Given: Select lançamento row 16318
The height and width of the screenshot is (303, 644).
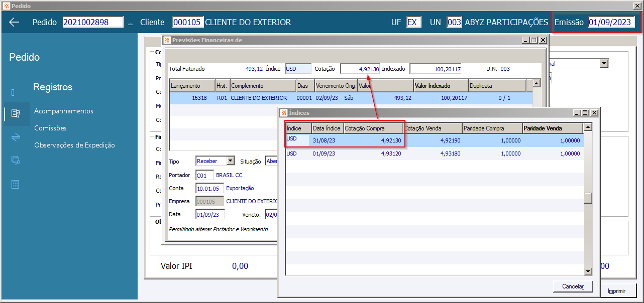Looking at the screenshot, I should pos(351,98).
